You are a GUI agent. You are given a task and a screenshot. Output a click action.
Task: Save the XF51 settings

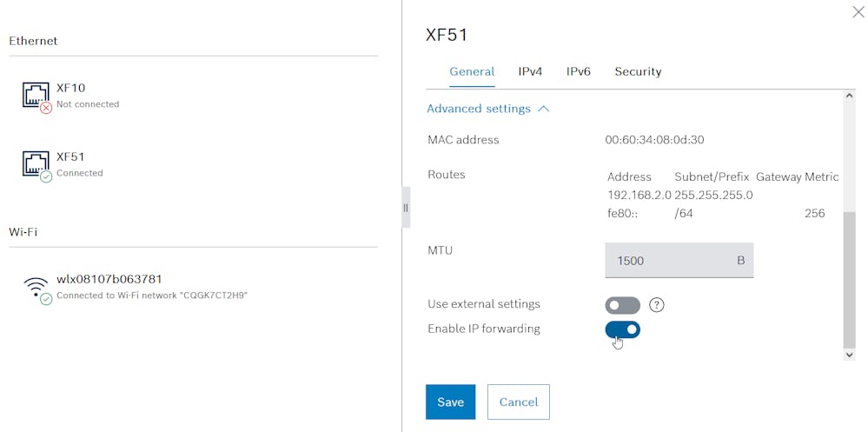[x=451, y=402]
